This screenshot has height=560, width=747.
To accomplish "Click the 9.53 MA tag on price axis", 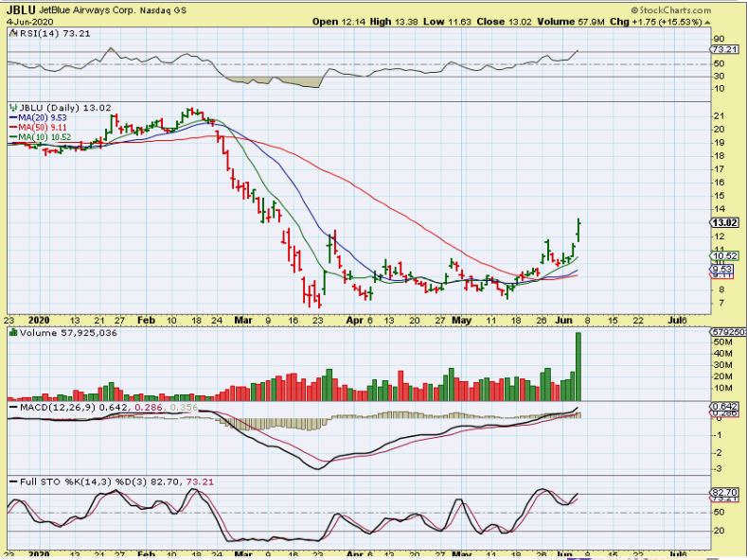I will tap(722, 269).
